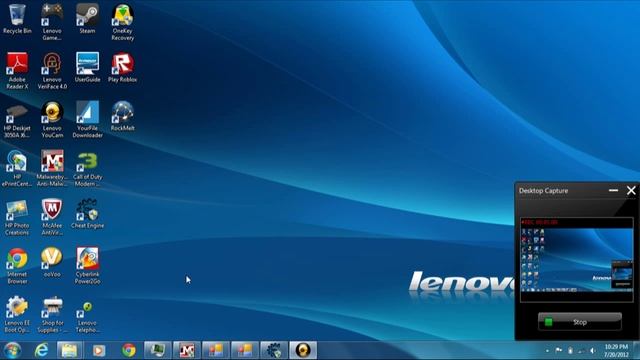Open the Recycle Bin desktop icon
The width and height of the screenshot is (640, 360).
17,19
